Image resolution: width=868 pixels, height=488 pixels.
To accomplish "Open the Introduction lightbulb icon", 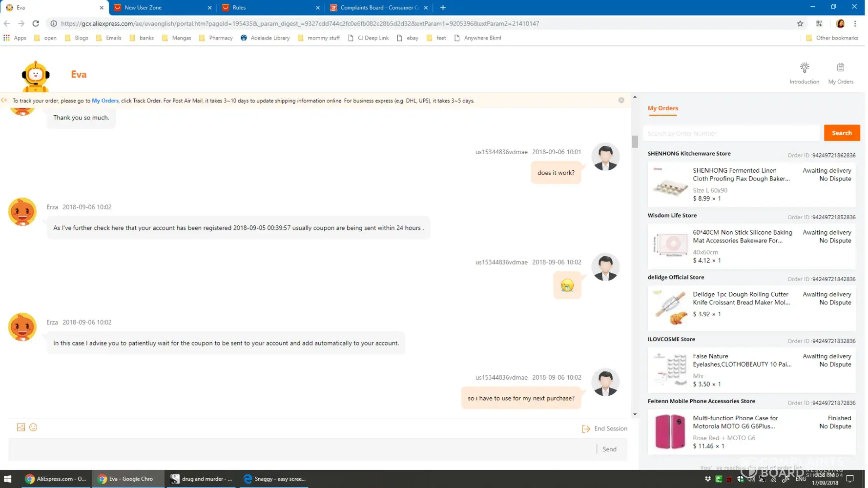I will pos(804,67).
